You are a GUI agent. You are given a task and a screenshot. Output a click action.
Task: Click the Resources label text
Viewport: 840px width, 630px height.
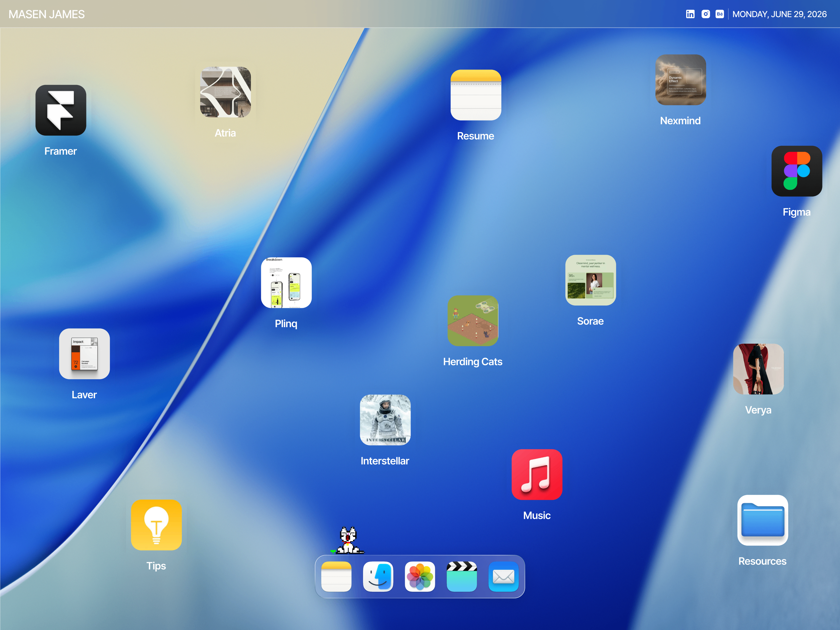tap(763, 561)
